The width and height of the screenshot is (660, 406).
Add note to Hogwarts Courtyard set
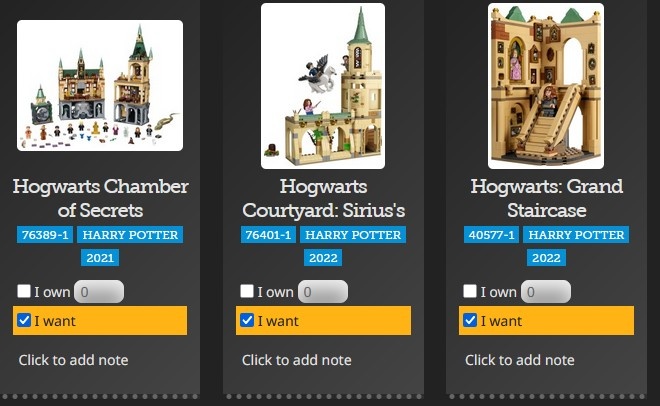pyautogui.click(x=297, y=360)
